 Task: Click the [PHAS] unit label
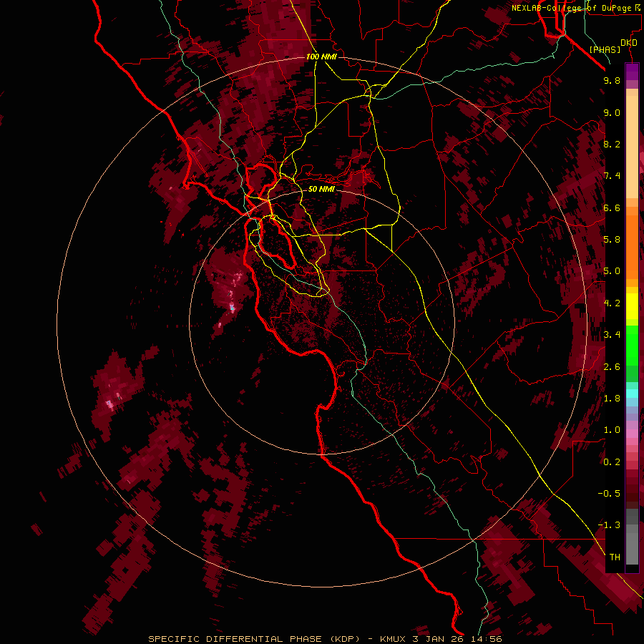(605, 50)
